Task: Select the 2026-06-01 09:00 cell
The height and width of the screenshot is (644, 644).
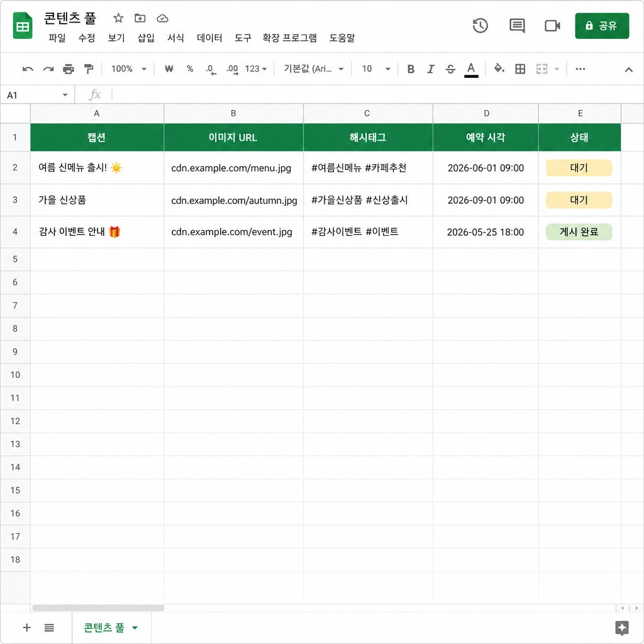Action: (486, 167)
